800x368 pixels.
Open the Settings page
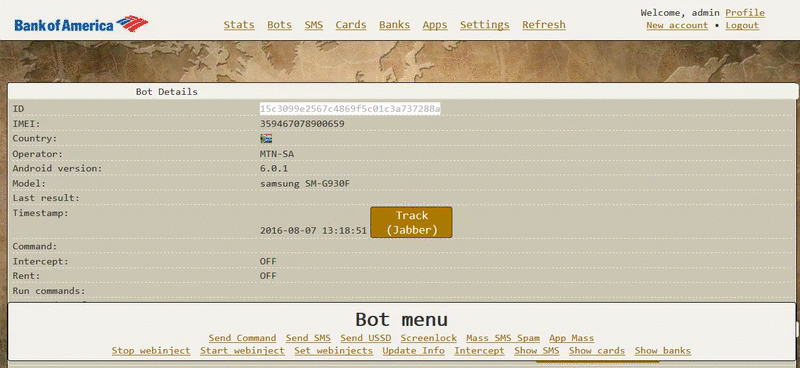coord(485,24)
